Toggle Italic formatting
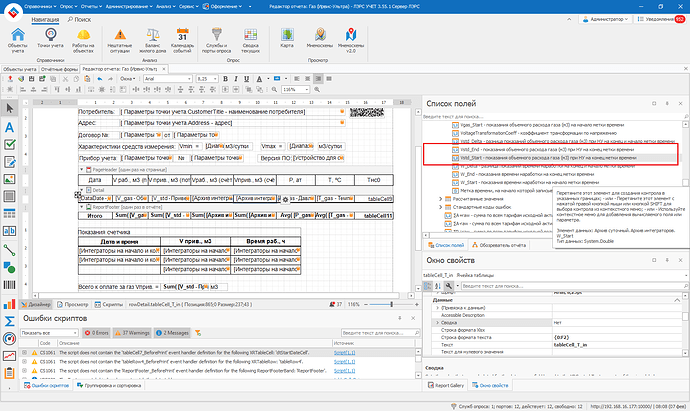Image resolution: width=690 pixels, height=411 pixels. 236,79
